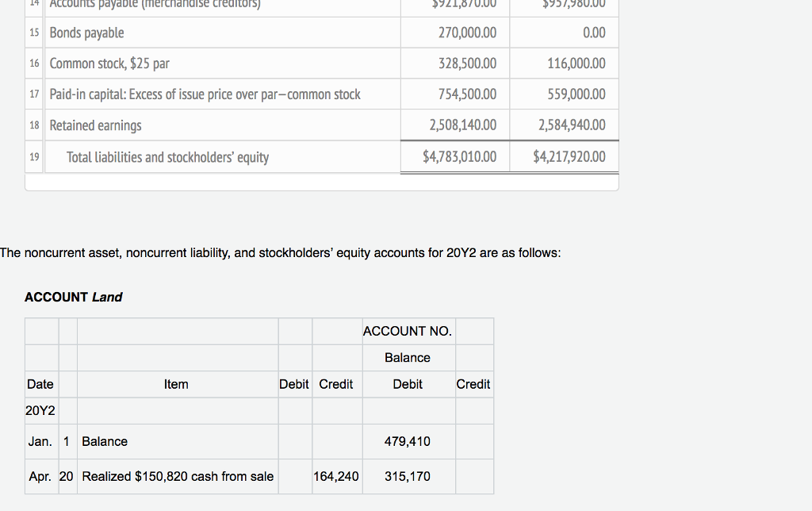Select the $4,783,010.00 total amount
This screenshot has height=511, width=812.
(460, 157)
